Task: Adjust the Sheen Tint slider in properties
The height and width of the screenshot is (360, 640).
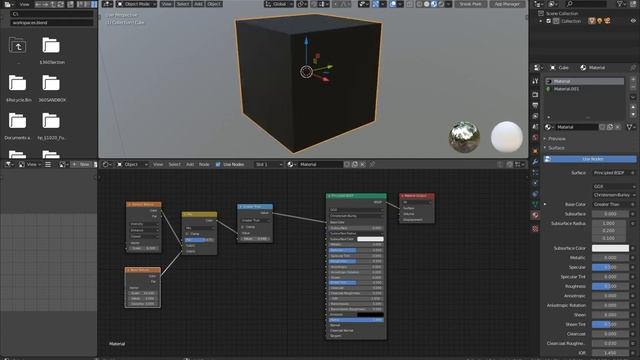Action: click(611, 324)
